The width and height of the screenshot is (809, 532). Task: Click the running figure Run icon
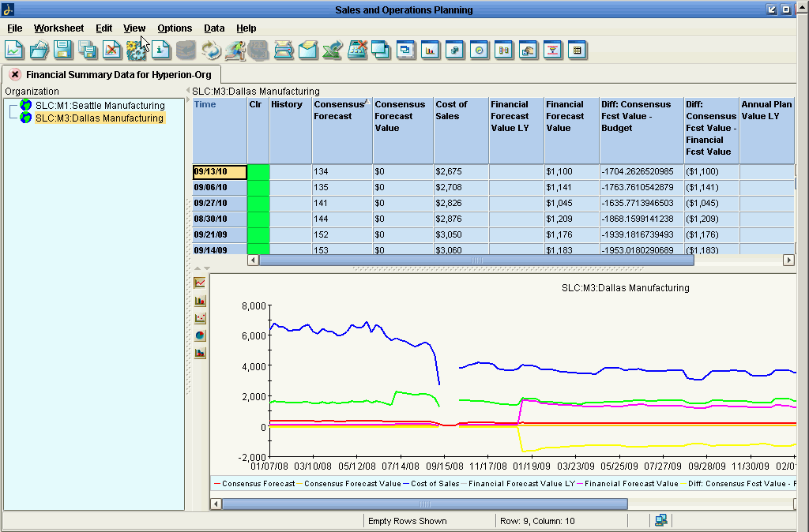tap(235, 50)
